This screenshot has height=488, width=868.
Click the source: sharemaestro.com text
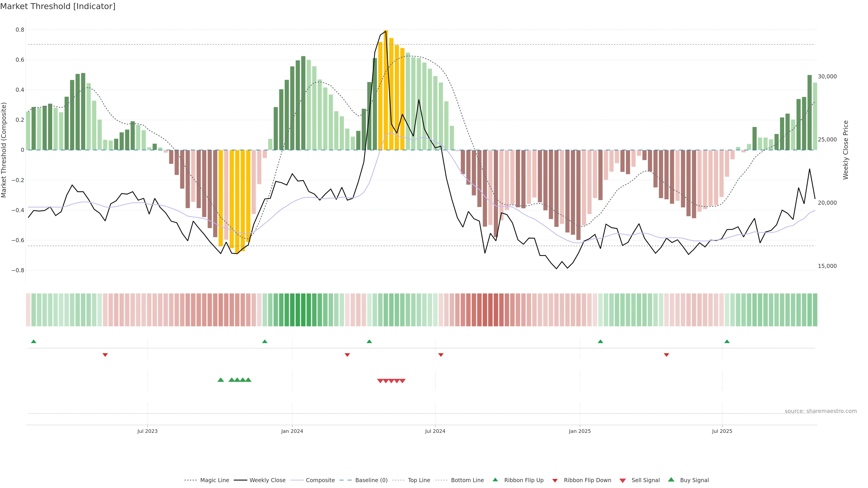click(821, 411)
